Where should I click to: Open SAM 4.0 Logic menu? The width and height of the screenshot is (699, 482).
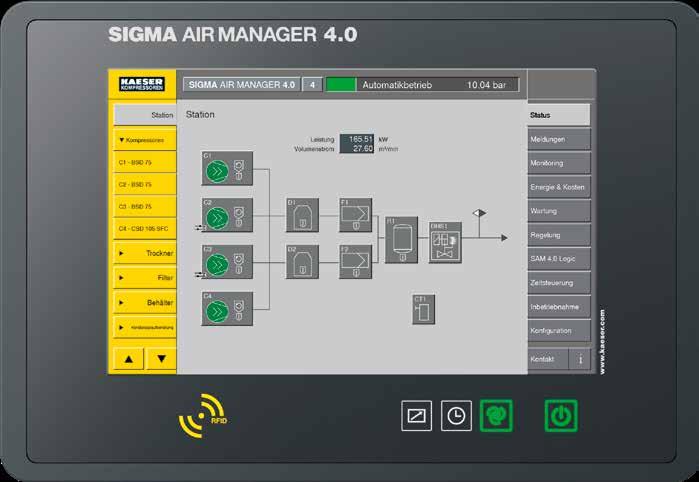(x=559, y=259)
